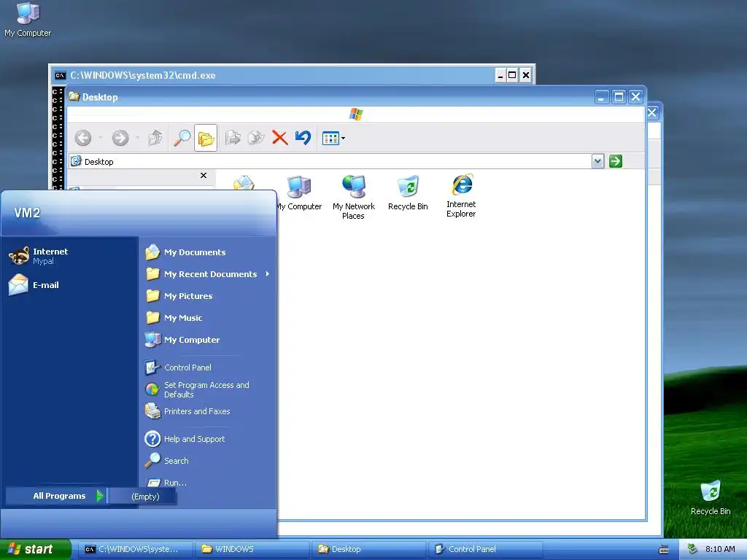The width and height of the screenshot is (747, 560).
Task: Open Set Program Access and Defaults
Action: point(208,389)
